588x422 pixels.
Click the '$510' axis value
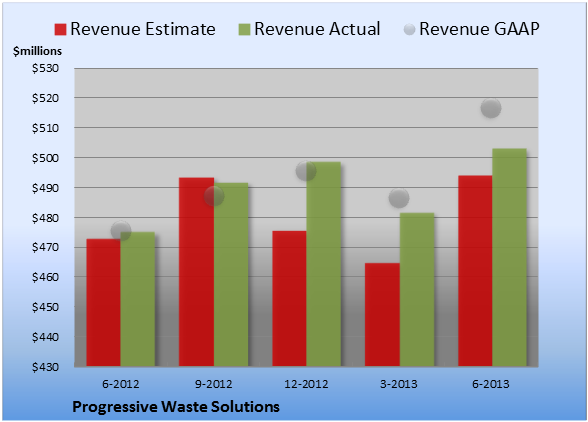[45, 128]
